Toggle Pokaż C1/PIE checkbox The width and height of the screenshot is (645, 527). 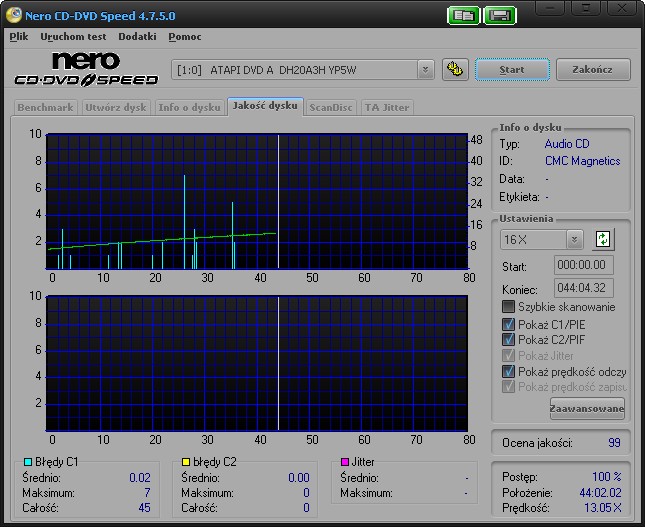pos(508,324)
